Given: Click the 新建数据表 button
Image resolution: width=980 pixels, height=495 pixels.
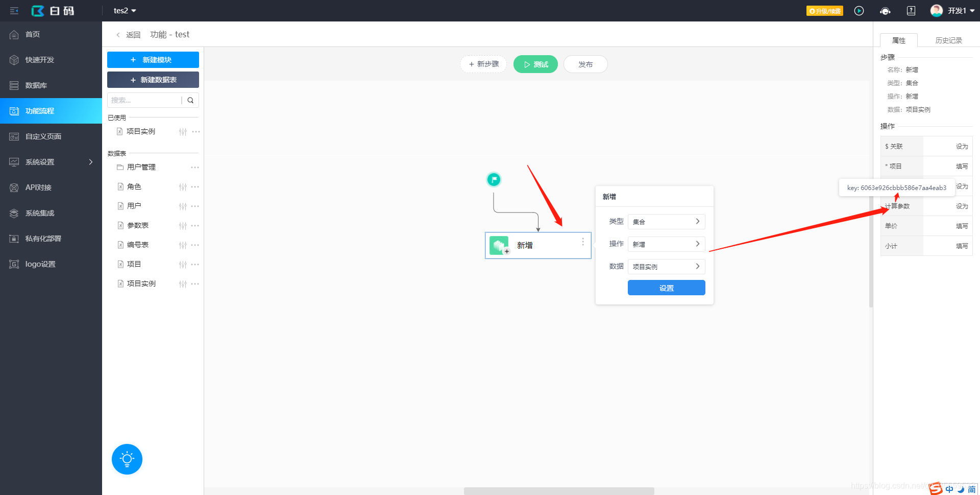Looking at the screenshot, I should pos(153,80).
